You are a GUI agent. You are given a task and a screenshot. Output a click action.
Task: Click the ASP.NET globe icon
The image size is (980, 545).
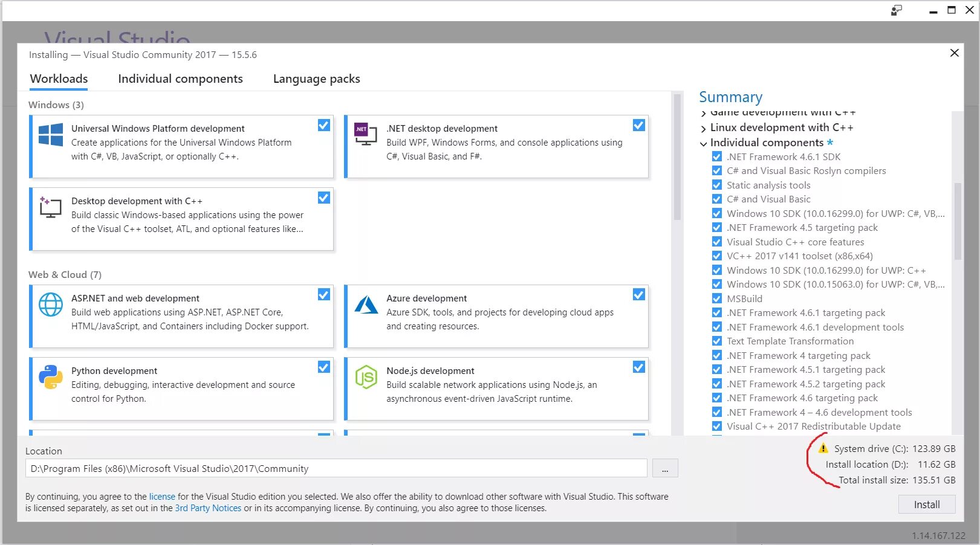click(51, 305)
